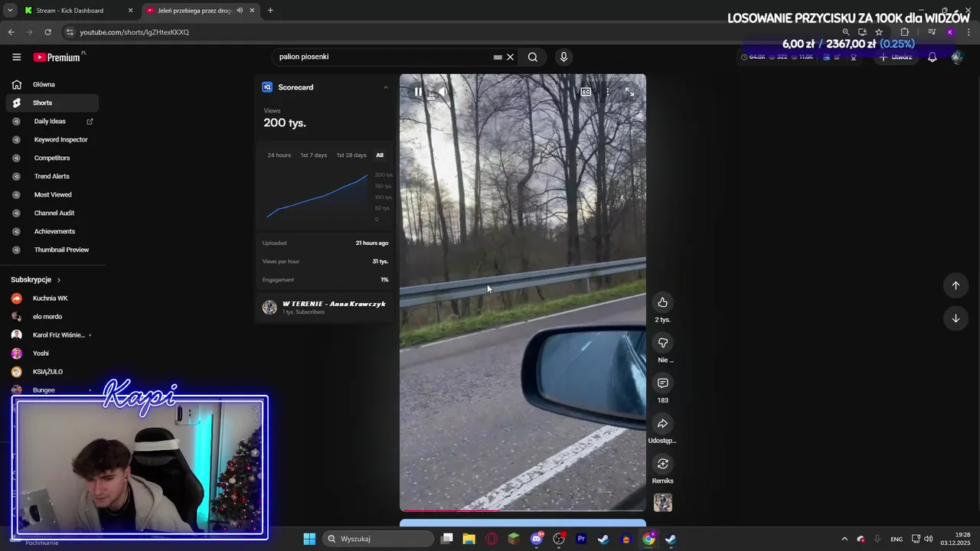Open Thumbnail Preview
This screenshot has height=551, width=980.
52,249
